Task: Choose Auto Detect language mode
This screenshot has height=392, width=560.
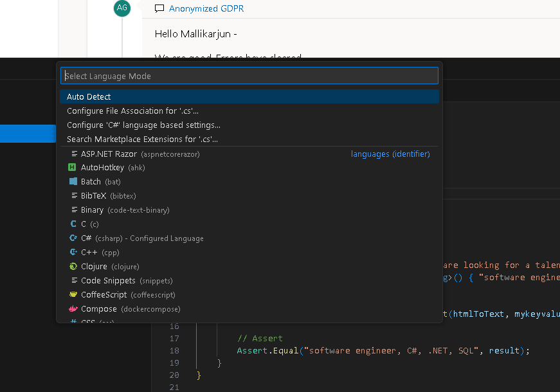Action: pyautogui.click(x=249, y=97)
